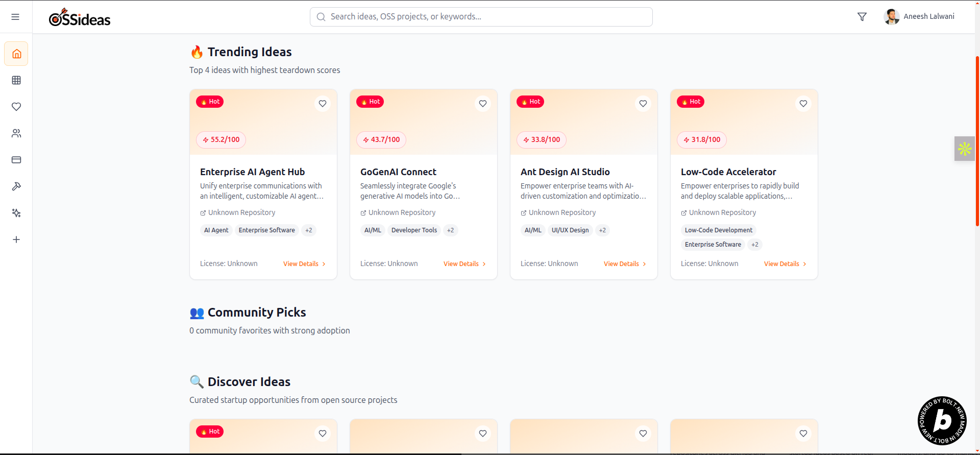Click the page vertical scrollbar

977,140
